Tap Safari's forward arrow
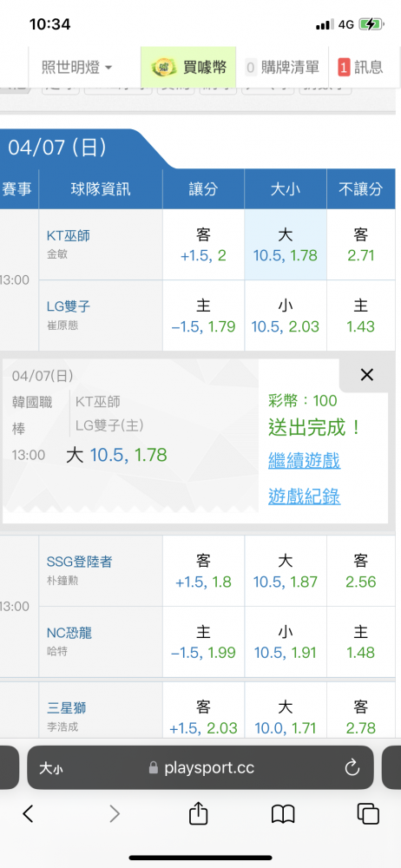 click(x=114, y=814)
